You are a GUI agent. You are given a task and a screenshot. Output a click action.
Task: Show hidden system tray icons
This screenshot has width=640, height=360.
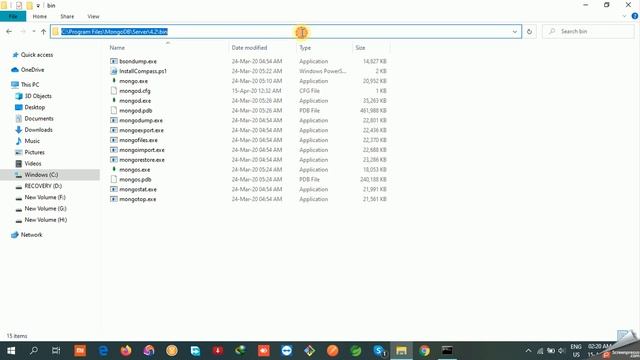click(x=528, y=351)
